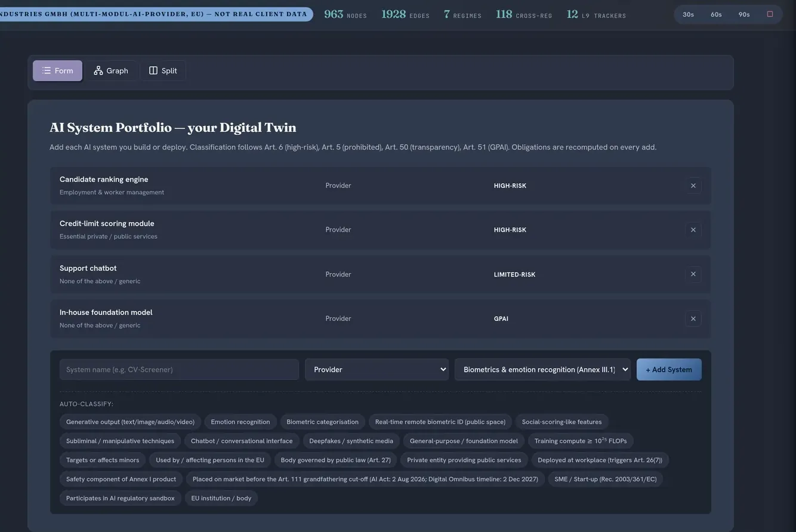Screen dimensions: 796x532
Task: Switch to the Graph view tab
Action: 111,70
